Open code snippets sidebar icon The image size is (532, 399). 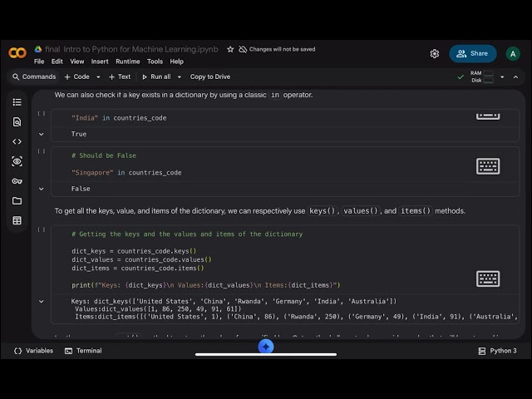click(17, 141)
